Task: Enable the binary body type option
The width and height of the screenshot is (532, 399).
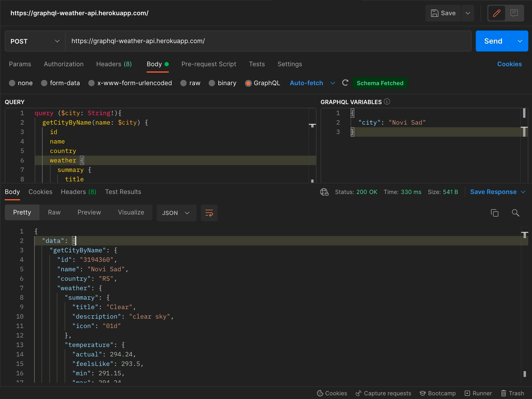Action: pos(212,83)
